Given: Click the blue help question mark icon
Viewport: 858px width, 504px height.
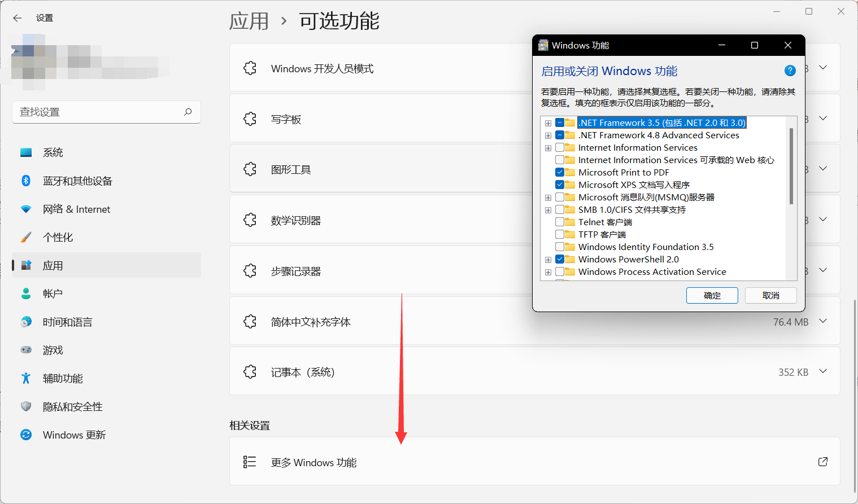Looking at the screenshot, I should [790, 71].
